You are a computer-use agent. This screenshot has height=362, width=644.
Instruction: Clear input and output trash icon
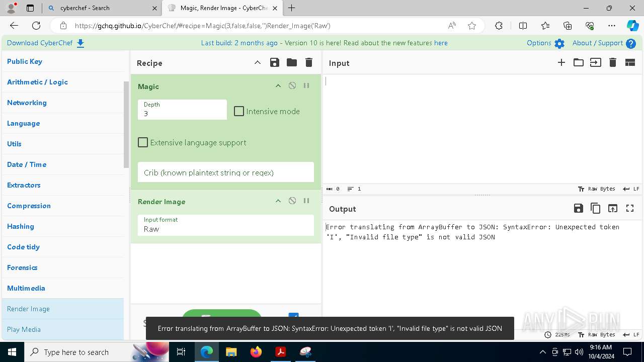pyautogui.click(x=613, y=62)
